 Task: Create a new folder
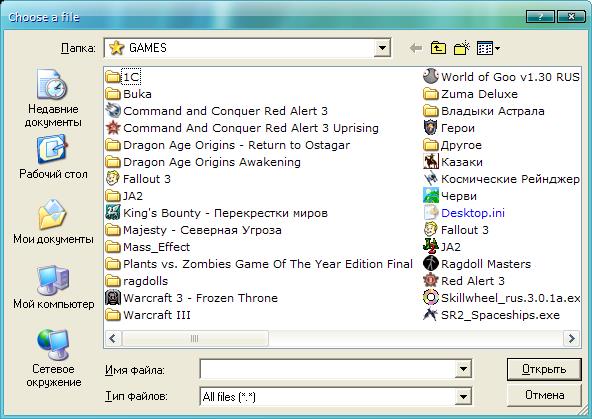pyautogui.click(x=461, y=48)
